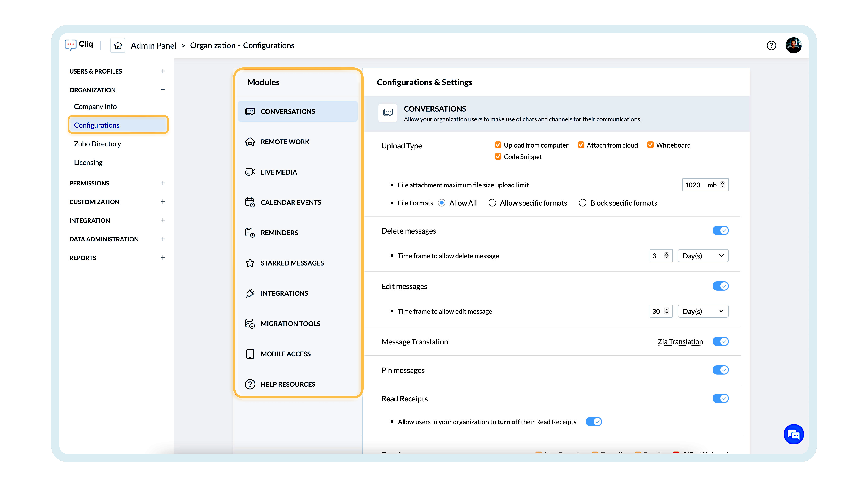Expand the Users & Profiles section

[x=163, y=71]
